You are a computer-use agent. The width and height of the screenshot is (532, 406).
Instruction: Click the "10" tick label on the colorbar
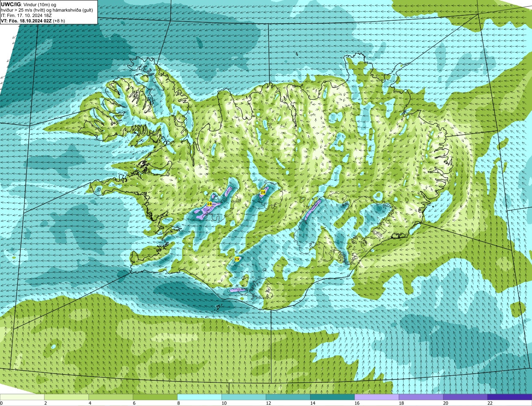point(224,403)
